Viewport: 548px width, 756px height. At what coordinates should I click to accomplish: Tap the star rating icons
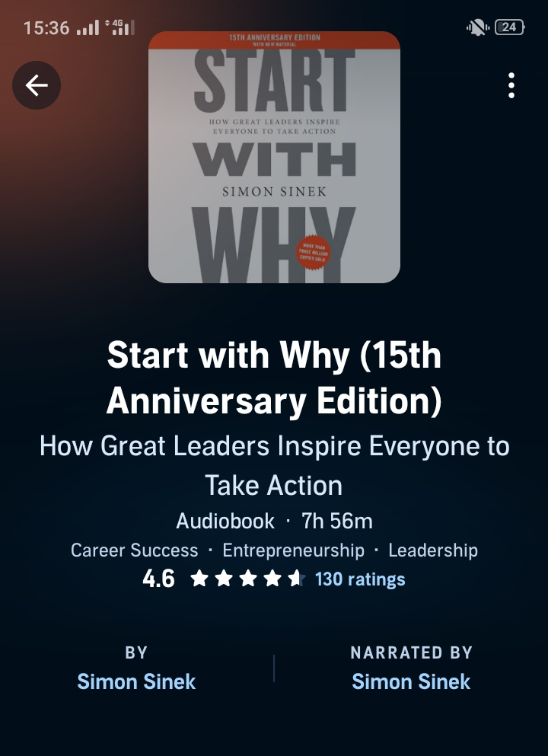[247, 579]
